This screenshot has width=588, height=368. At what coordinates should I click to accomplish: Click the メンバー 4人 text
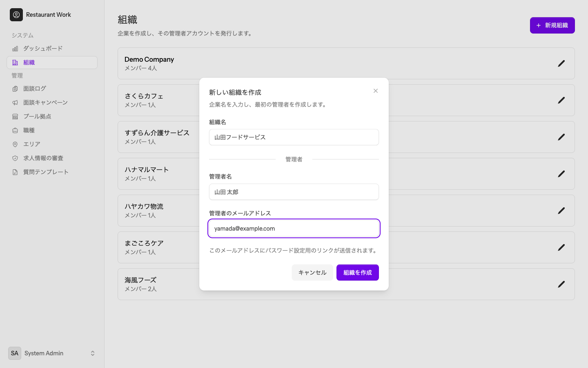[x=141, y=68]
